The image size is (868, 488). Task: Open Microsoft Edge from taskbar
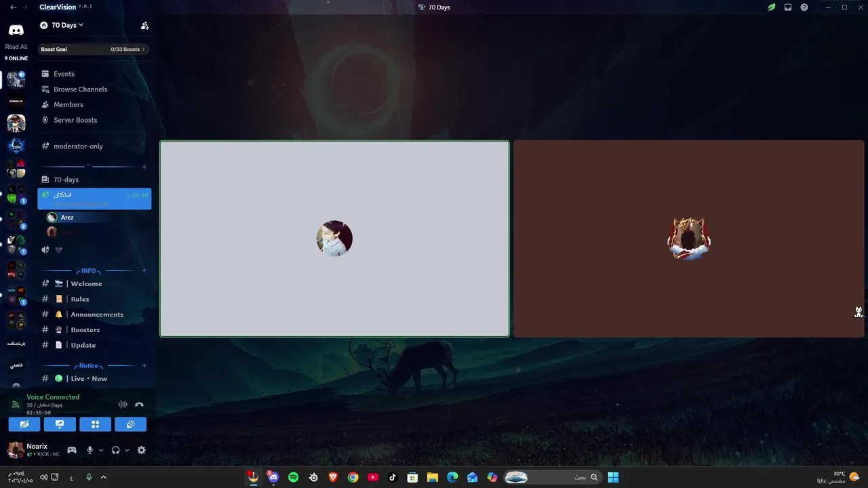(452, 477)
